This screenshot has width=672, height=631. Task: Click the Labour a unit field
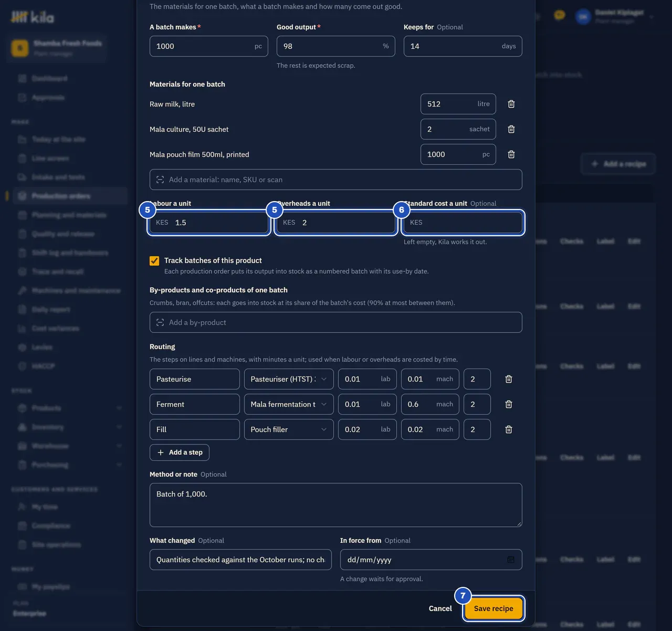tap(209, 223)
